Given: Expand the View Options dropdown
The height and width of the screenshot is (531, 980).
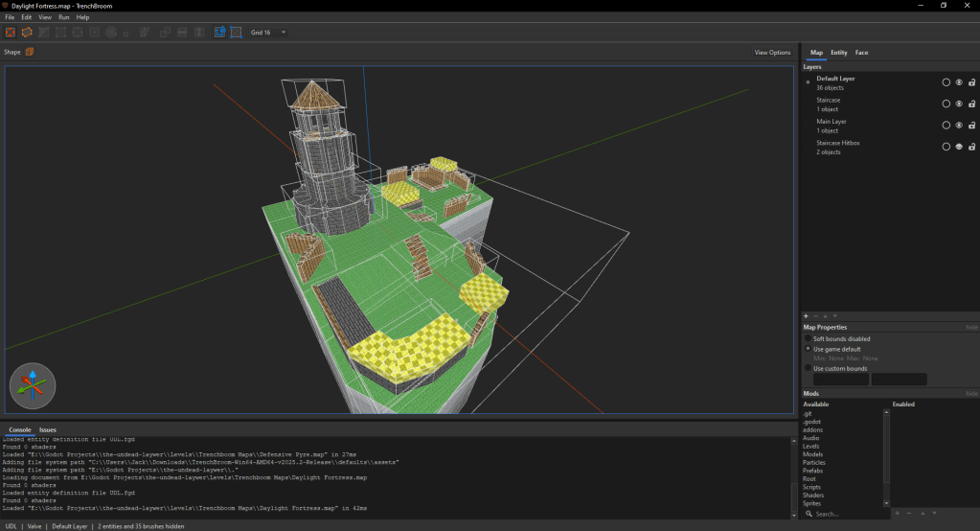Looking at the screenshot, I should click(772, 53).
